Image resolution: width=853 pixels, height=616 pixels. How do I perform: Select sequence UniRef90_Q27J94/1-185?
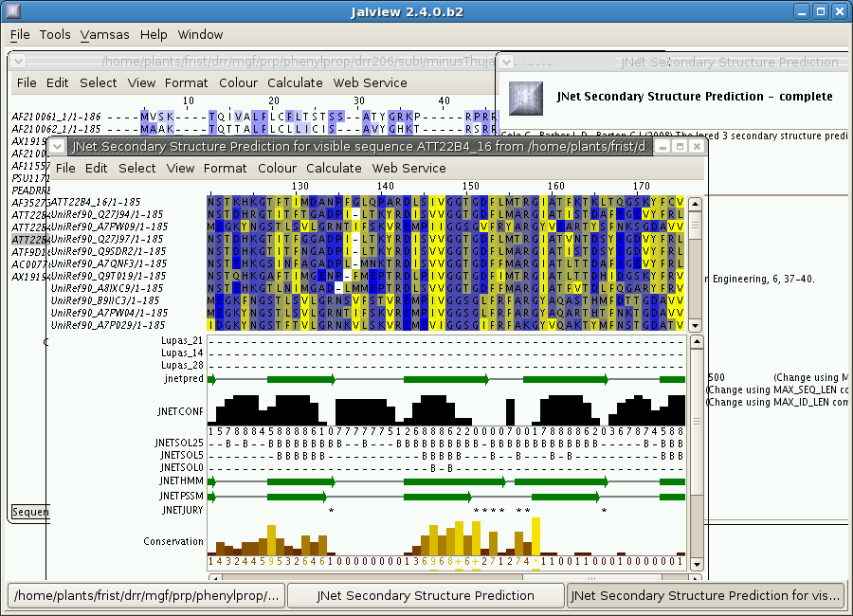106,214
